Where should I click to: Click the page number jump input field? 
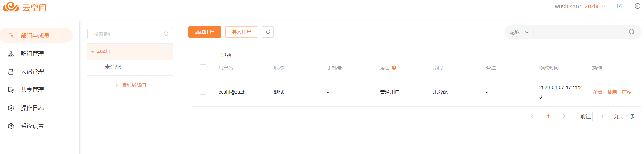[x=602, y=117]
